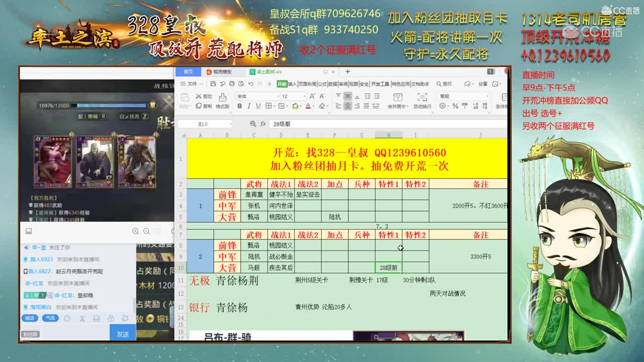Print the document via printer icon
The image size is (644, 362).
(x=232, y=84)
